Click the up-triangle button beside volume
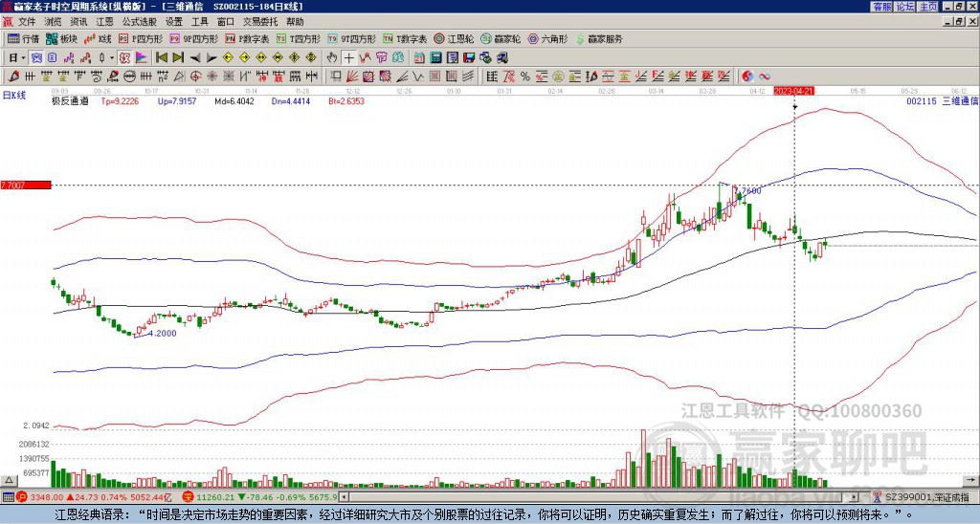The image size is (980, 524). [x=9, y=480]
